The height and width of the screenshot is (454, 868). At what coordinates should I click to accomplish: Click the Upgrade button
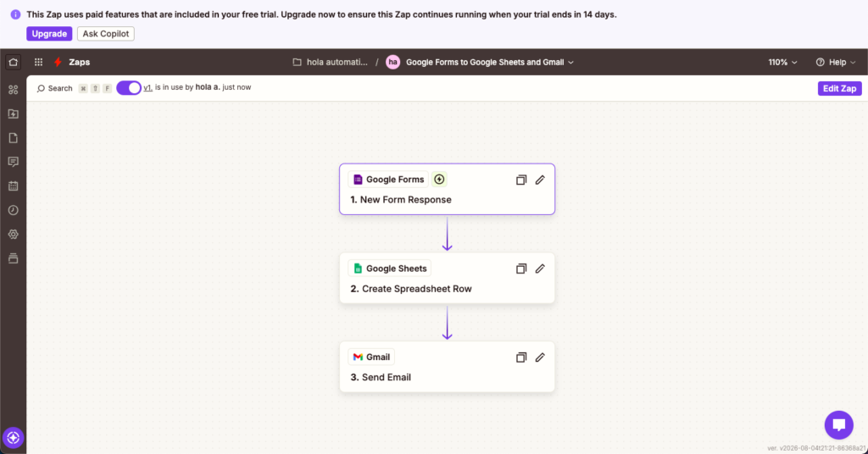49,34
